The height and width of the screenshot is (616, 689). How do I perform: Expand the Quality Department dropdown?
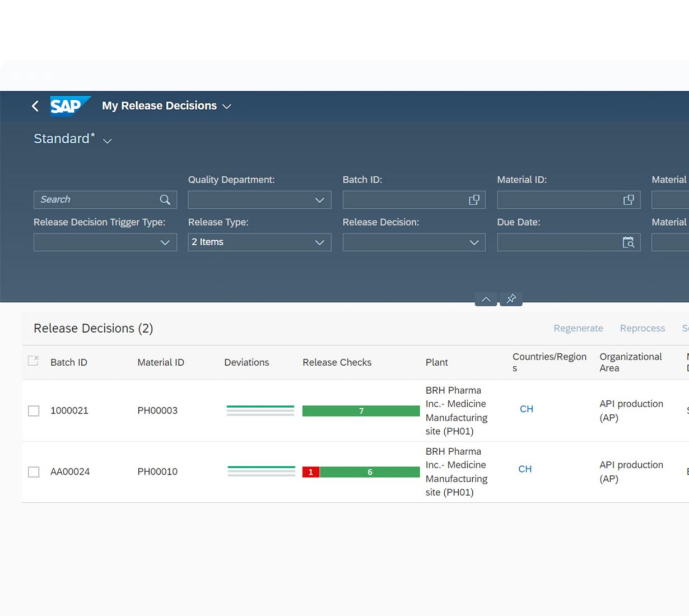click(319, 200)
